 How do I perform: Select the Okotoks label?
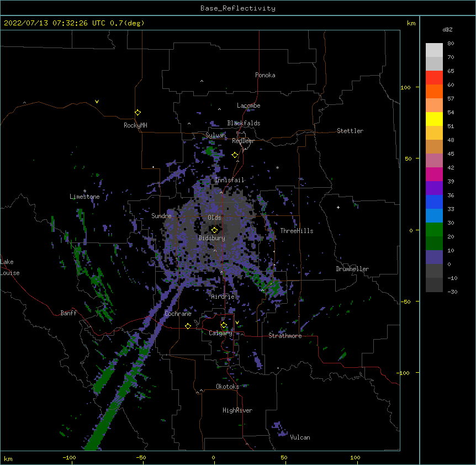click(x=228, y=387)
